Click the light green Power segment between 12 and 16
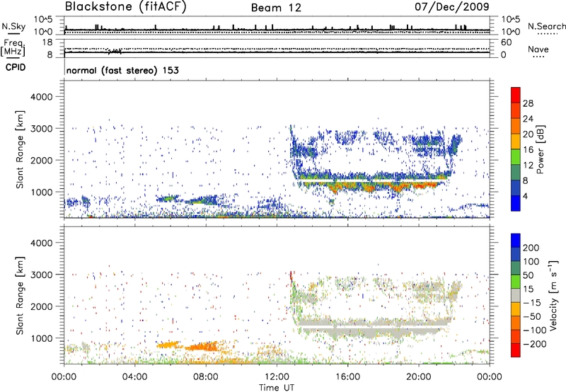 point(516,156)
